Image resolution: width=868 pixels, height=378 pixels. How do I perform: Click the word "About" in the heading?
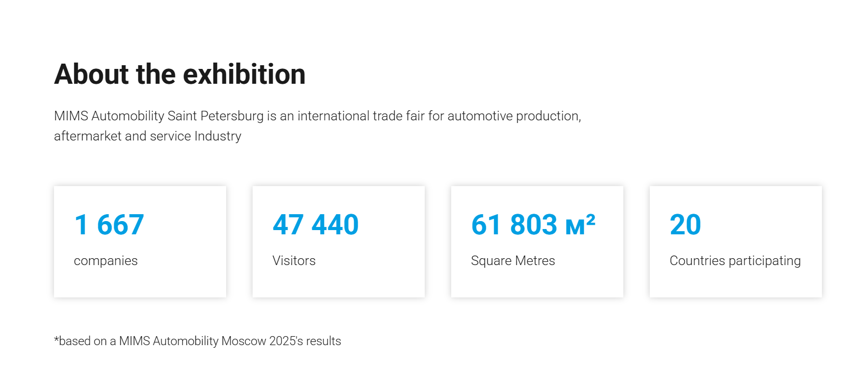point(92,74)
